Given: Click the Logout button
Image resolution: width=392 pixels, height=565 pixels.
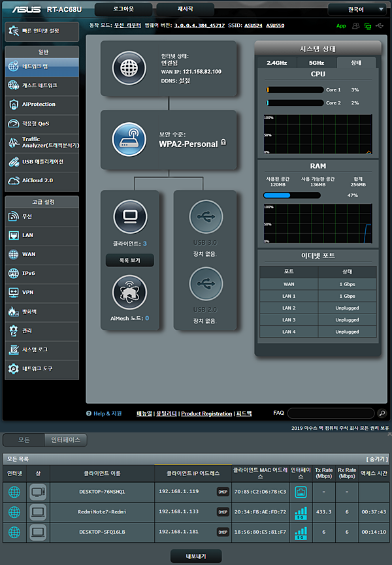Looking at the screenshot, I should tap(123, 9).
